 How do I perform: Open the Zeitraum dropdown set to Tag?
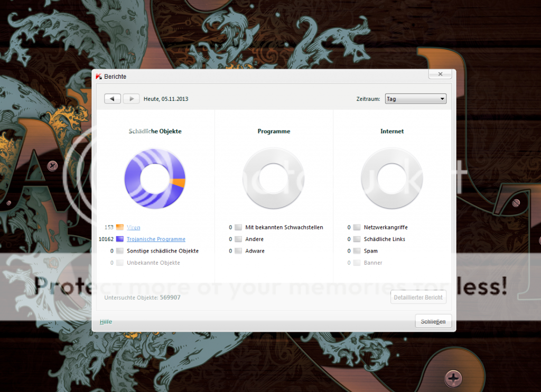click(x=415, y=99)
